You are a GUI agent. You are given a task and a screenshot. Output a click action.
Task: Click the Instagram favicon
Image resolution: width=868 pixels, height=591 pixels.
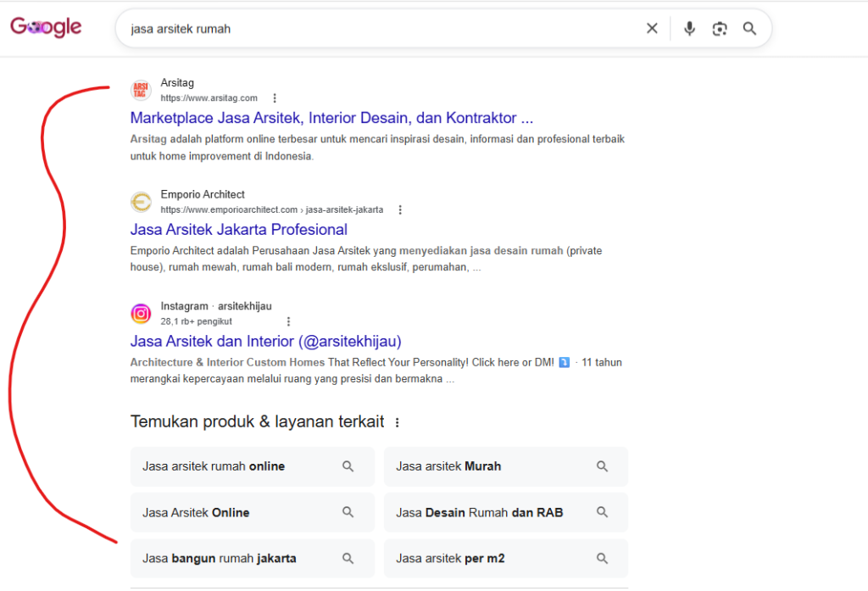tap(141, 314)
